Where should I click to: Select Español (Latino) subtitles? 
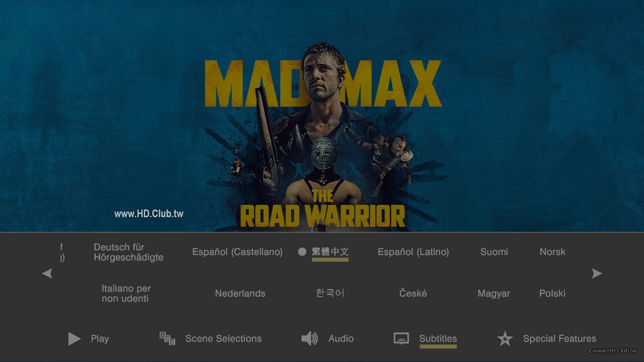pos(414,252)
